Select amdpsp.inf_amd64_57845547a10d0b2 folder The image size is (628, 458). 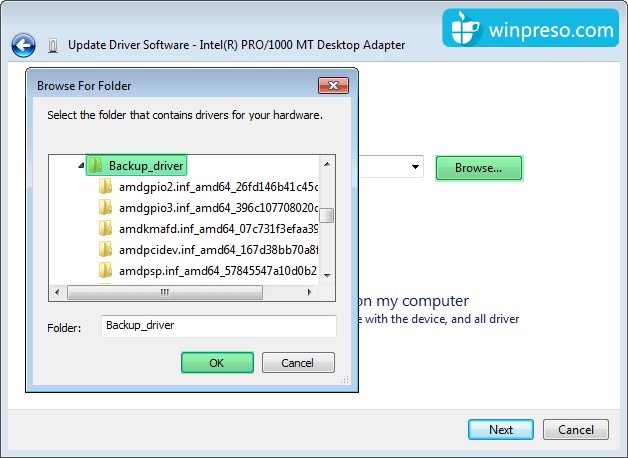click(218, 271)
